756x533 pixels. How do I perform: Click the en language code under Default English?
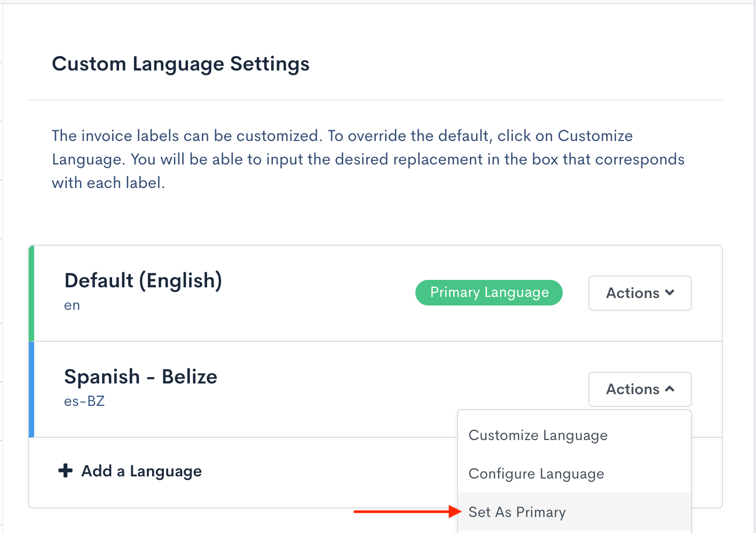tap(72, 304)
